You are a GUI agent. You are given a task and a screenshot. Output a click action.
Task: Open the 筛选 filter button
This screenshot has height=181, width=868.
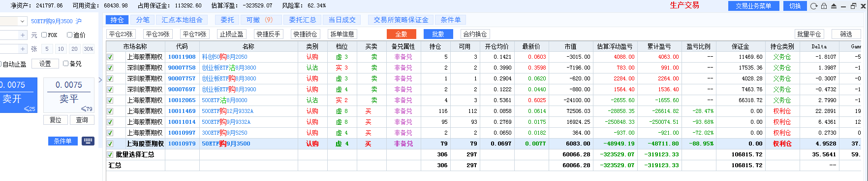[x=846, y=34]
